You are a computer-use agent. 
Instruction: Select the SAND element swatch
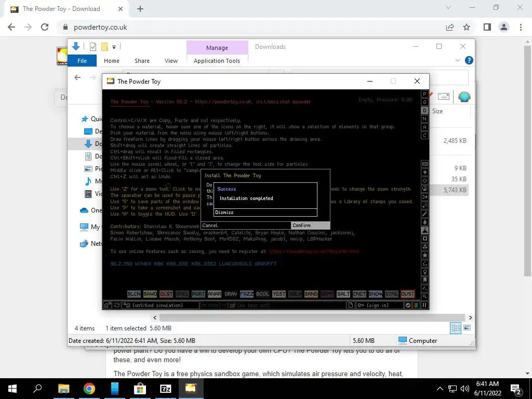(311, 294)
